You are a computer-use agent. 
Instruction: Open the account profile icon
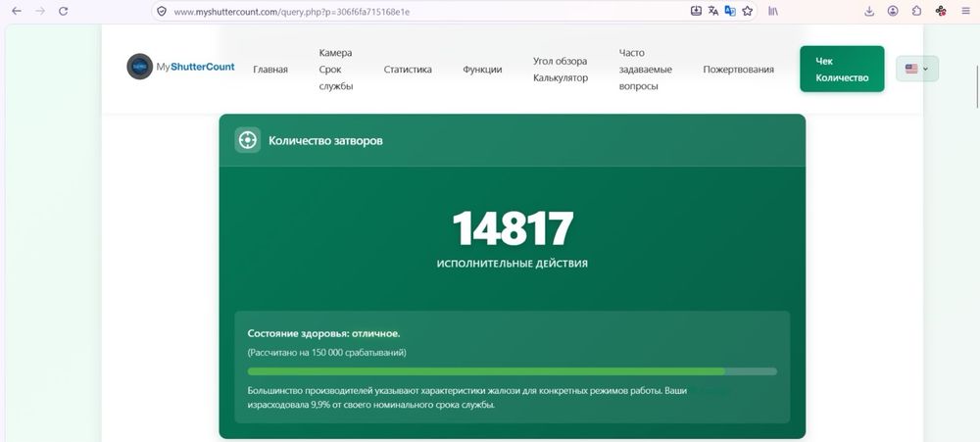click(x=893, y=11)
